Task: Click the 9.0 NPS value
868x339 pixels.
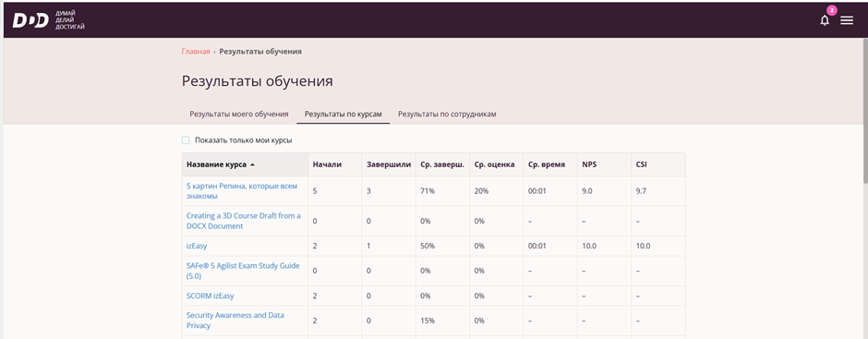Action: point(587,190)
